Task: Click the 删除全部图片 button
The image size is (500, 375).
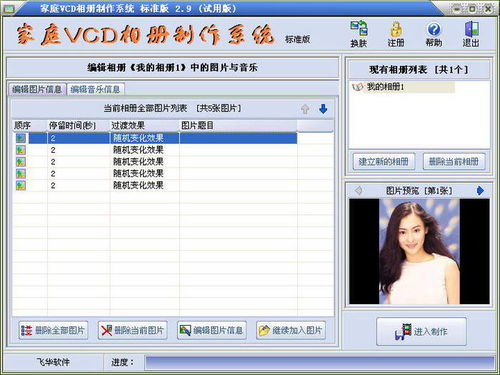Action: [x=53, y=330]
